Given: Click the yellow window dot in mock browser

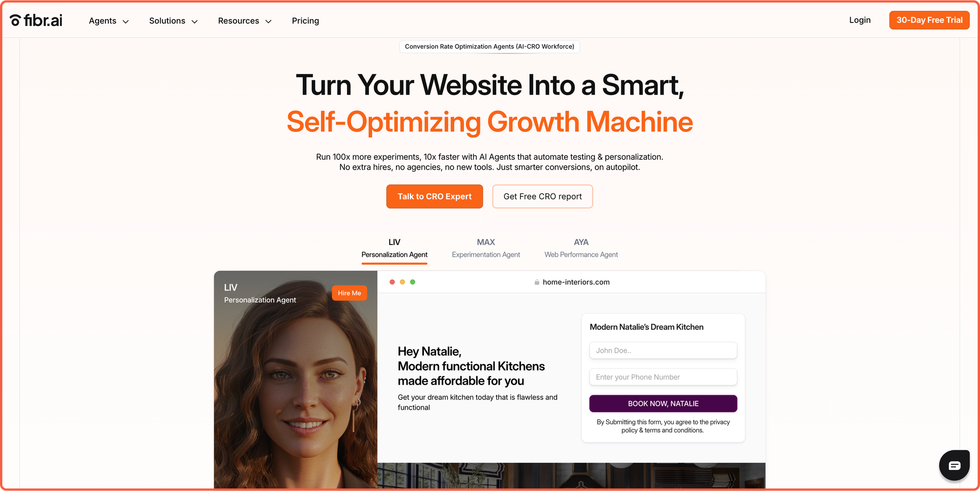Looking at the screenshot, I should (x=402, y=282).
